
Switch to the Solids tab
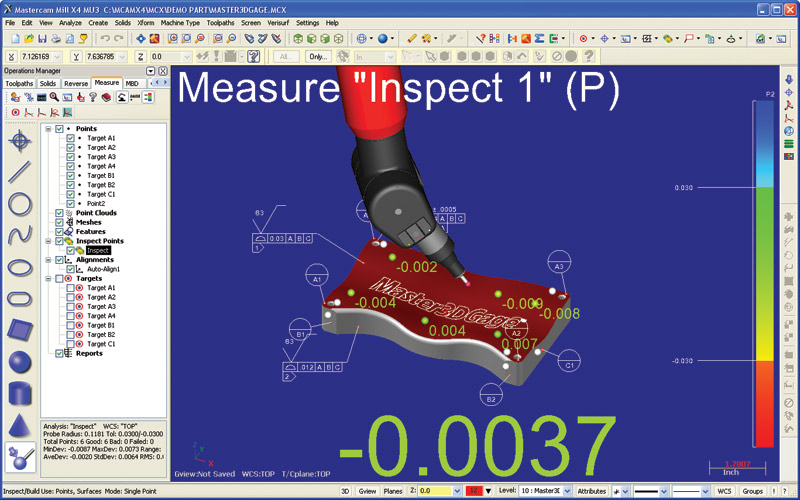coord(48,83)
